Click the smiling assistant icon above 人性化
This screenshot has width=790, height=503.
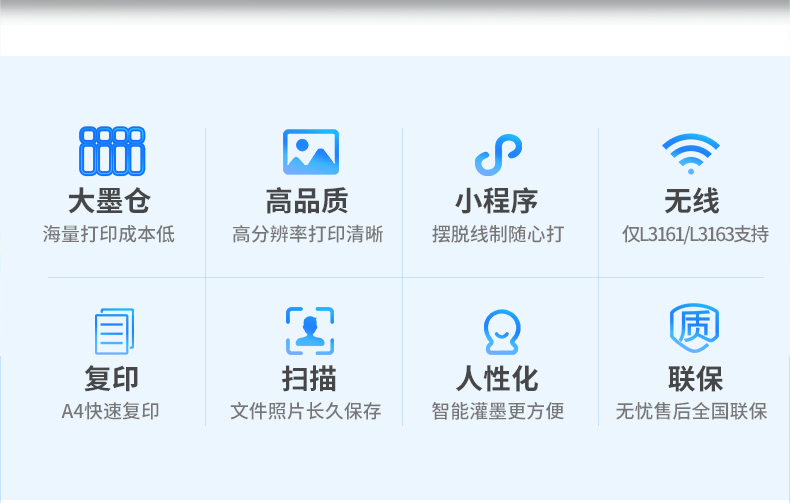pos(501,332)
